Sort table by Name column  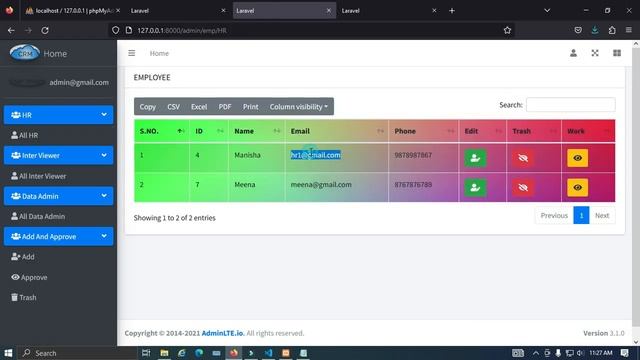pyautogui.click(x=257, y=131)
